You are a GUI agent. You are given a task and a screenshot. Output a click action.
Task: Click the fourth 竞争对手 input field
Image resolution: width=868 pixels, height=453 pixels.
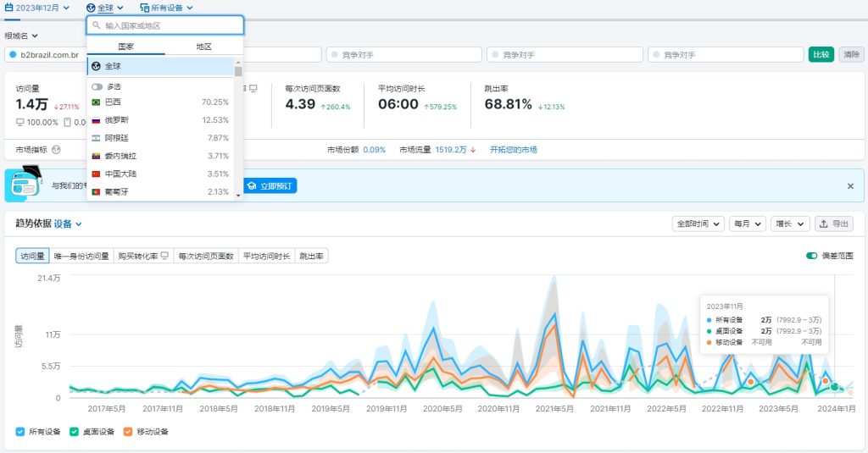[726, 55]
